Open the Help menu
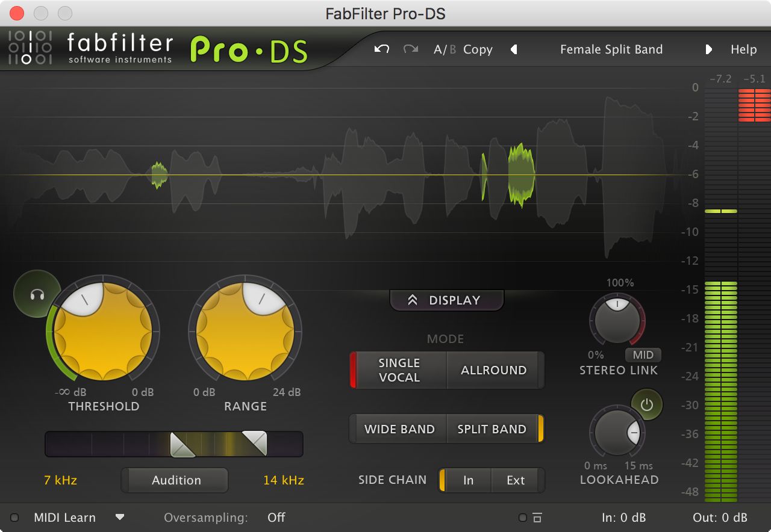771x532 pixels. [x=744, y=49]
